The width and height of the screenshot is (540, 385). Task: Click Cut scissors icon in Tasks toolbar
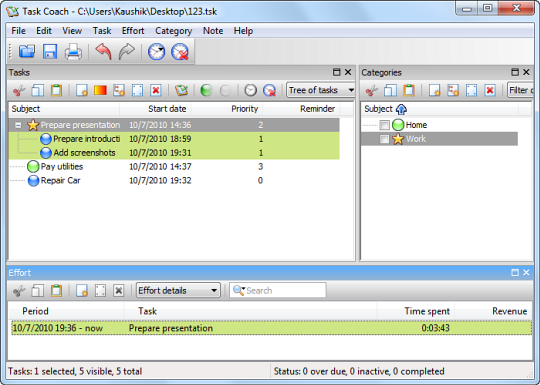(x=19, y=91)
